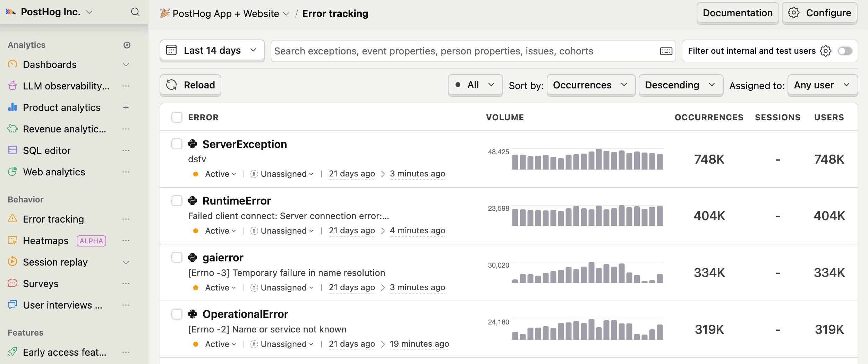Viewport: 868px width, 364px height.
Task: Click the PostHog logo icon
Action: tap(11, 12)
